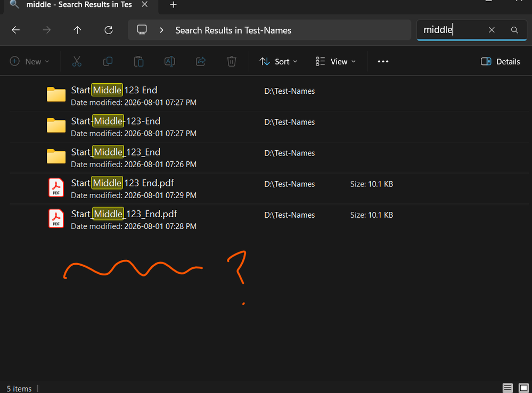Click the forward navigation arrow
Image resolution: width=532 pixels, height=393 pixels.
pos(46,30)
